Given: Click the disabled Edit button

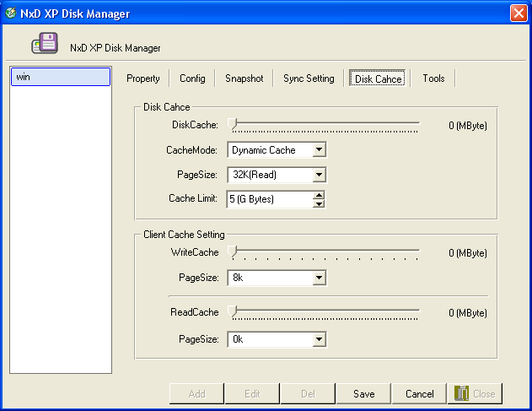Looking at the screenshot, I should pos(252,393).
